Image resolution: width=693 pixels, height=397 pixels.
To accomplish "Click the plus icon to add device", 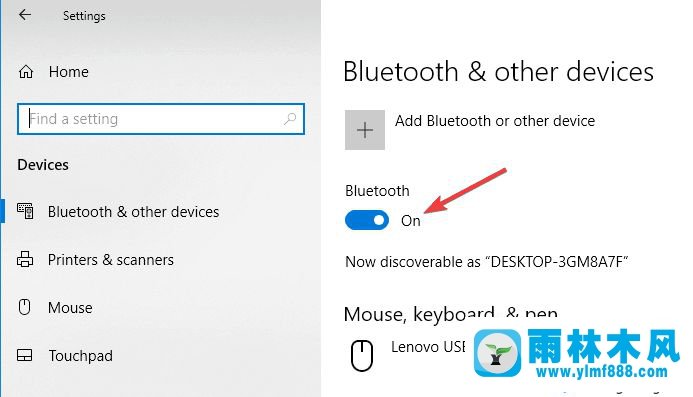I will (365, 130).
